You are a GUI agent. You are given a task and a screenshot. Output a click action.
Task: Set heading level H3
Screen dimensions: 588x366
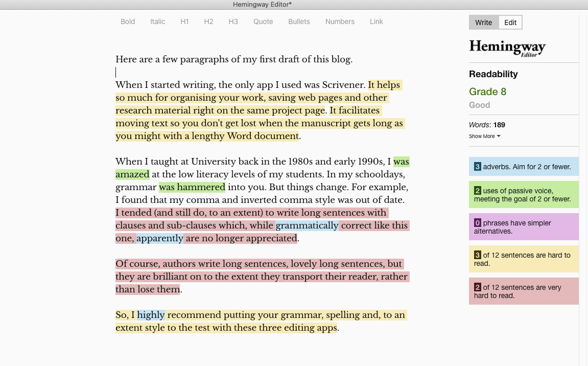(233, 21)
